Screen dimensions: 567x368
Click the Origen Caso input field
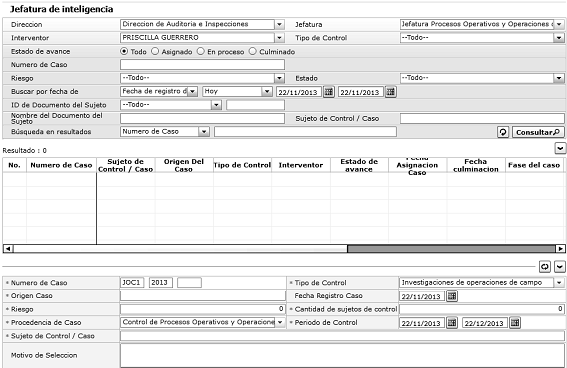tap(203, 296)
